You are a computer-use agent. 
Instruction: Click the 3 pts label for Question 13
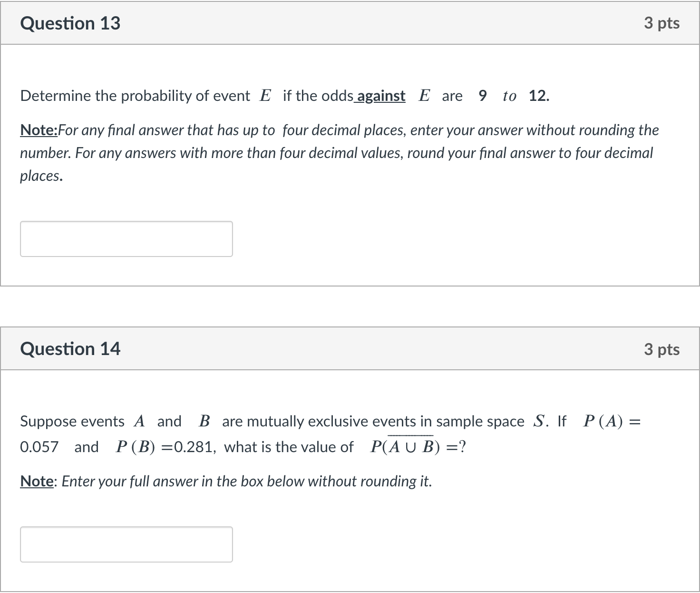click(x=662, y=22)
